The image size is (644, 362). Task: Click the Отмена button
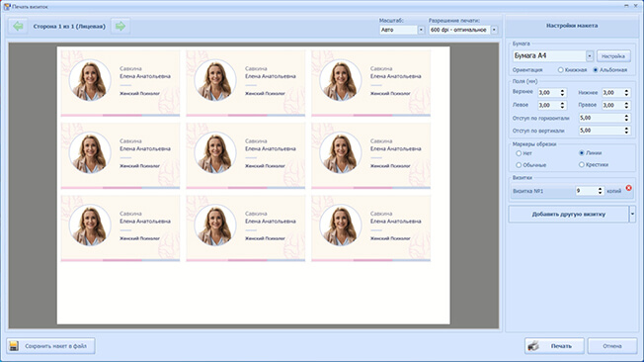point(612,346)
